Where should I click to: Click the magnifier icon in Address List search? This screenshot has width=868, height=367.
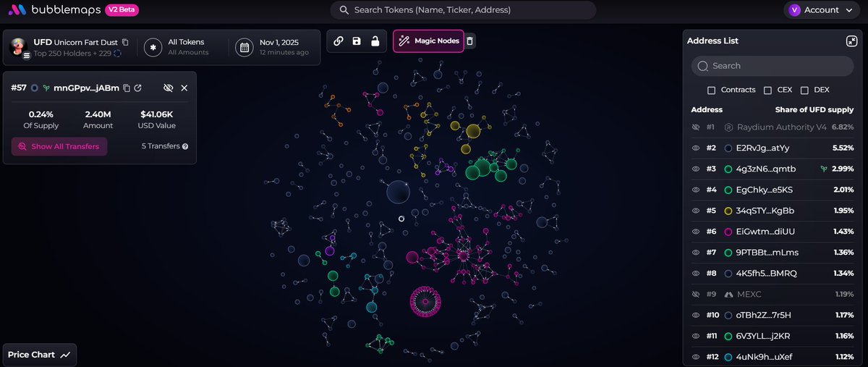click(703, 66)
